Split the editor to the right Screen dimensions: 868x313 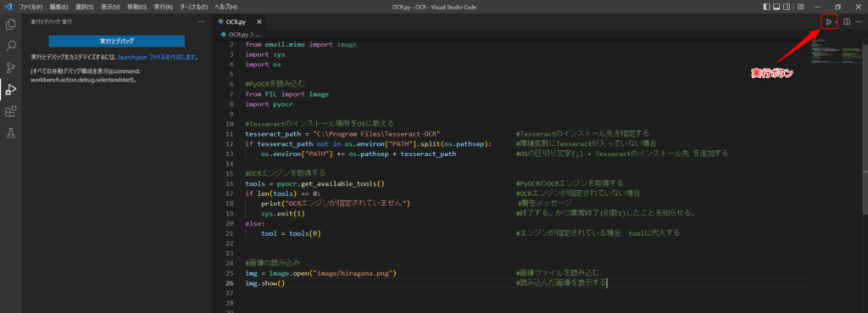click(847, 21)
